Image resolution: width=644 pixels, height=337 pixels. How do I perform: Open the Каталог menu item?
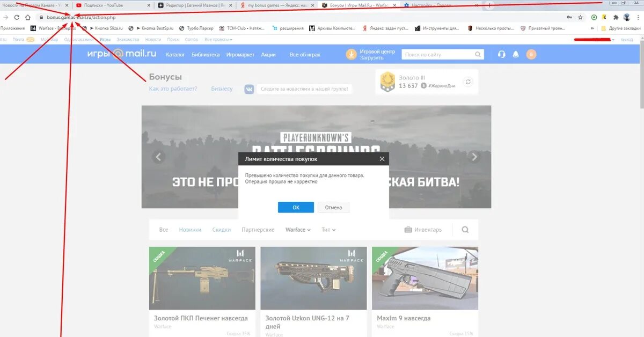[175, 55]
